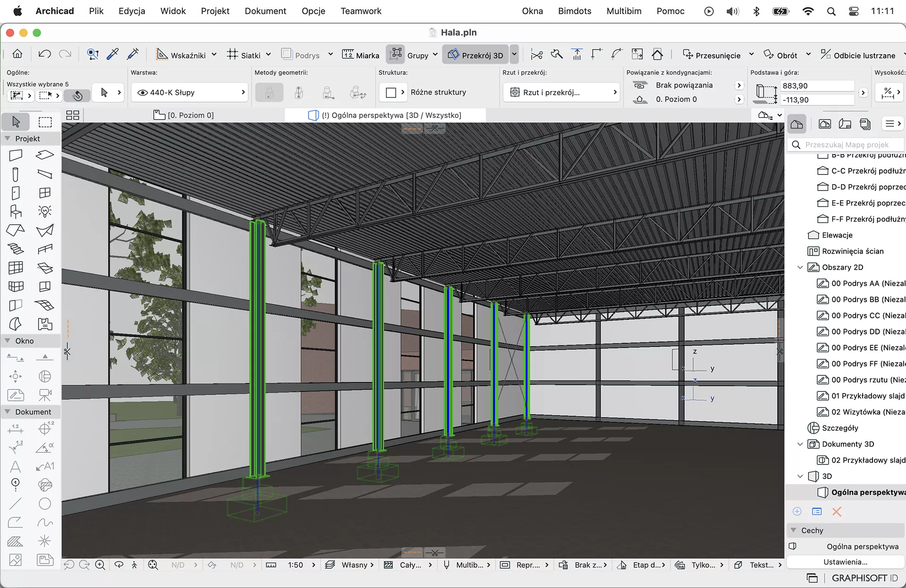This screenshot has height=588, width=906.
Task: Click the Redo arrow icon
Action: pos(65,54)
